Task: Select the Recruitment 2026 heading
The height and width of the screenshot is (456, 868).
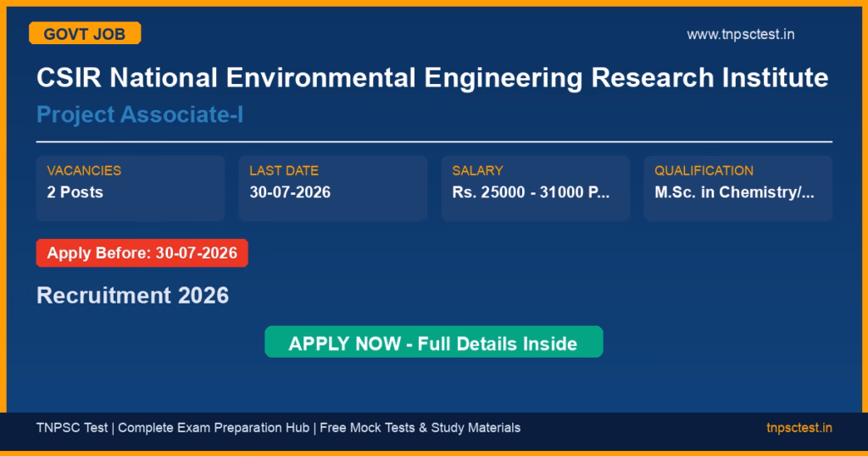Action: (x=132, y=296)
